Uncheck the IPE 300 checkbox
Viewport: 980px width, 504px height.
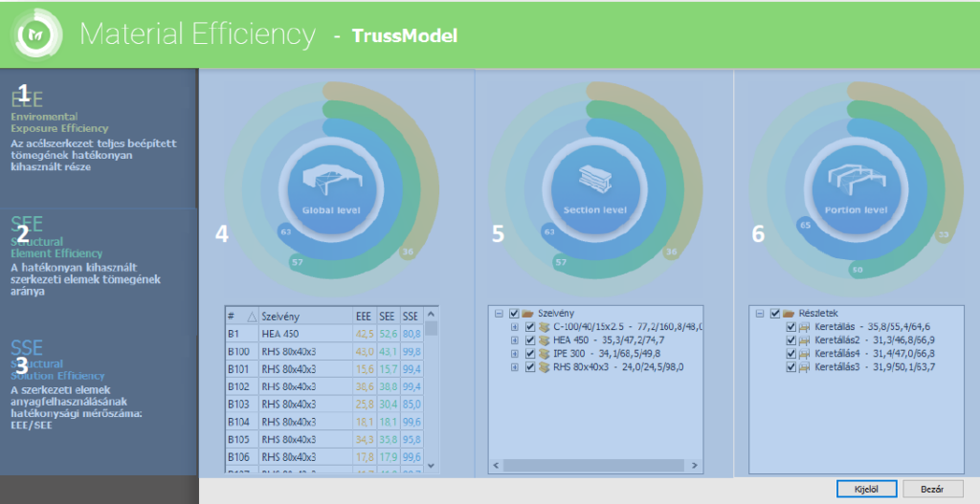pos(530,354)
